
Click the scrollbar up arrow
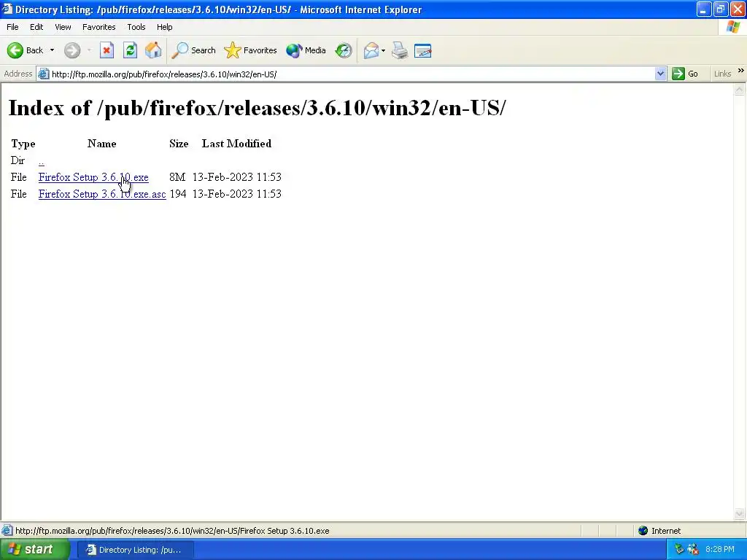point(740,90)
